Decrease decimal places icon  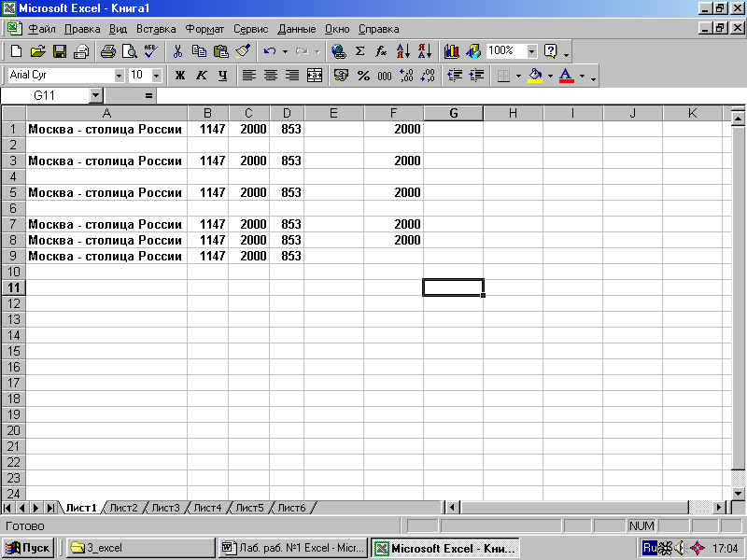pyautogui.click(x=428, y=76)
